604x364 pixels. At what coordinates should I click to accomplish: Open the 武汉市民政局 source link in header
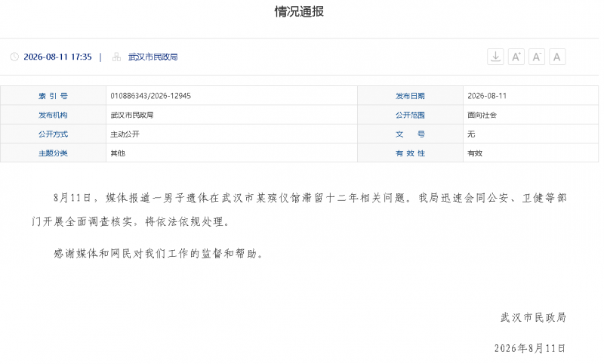click(x=153, y=57)
